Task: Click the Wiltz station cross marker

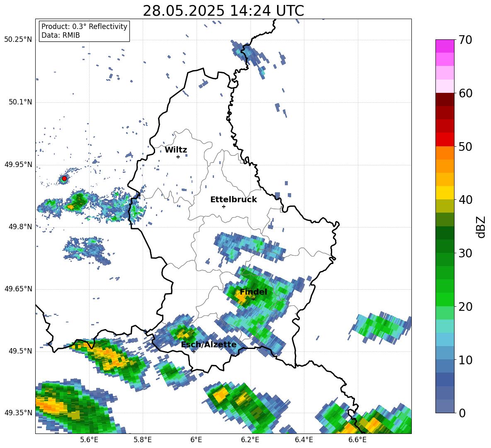Action: pos(178,157)
